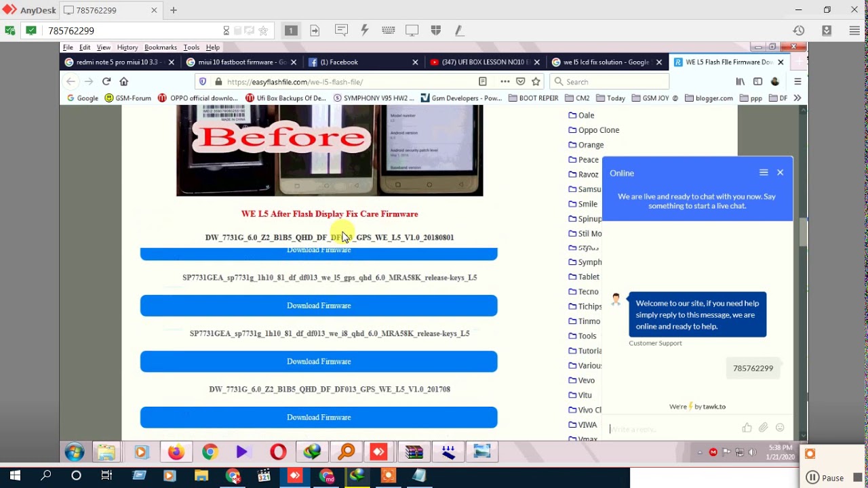Screen dimensions: 868x488
Task: Open Firefox page actions three-dots menu
Action: (x=505, y=81)
